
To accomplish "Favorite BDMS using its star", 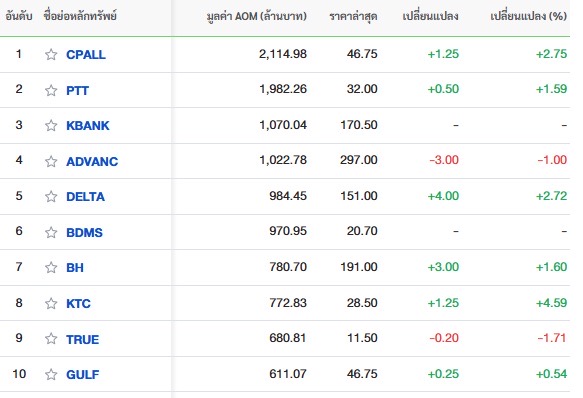I will [51, 232].
